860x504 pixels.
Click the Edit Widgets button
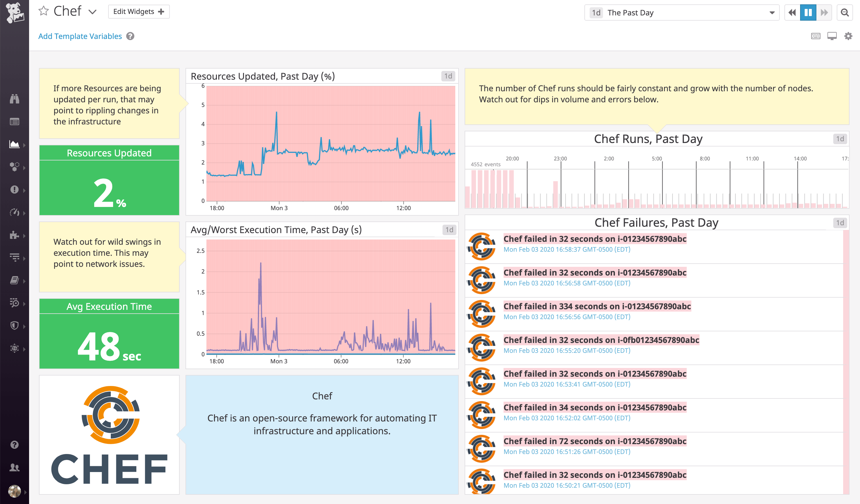[x=139, y=12]
